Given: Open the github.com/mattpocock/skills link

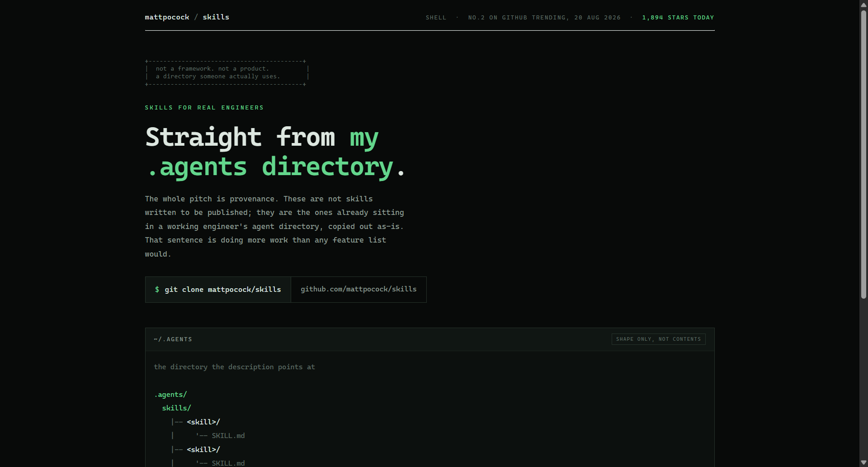Looking at the screenshot, I should click(x=359, y=290).
